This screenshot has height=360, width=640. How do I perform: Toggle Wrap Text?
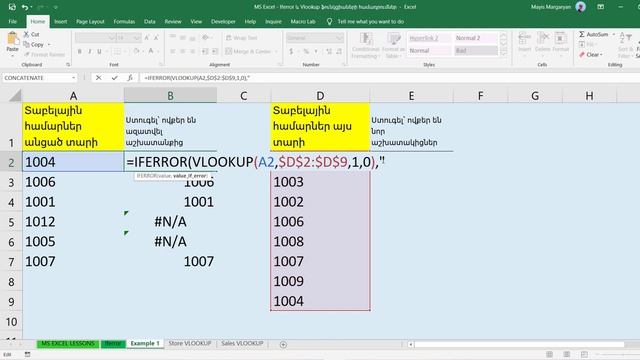click(x=241, y=38)
